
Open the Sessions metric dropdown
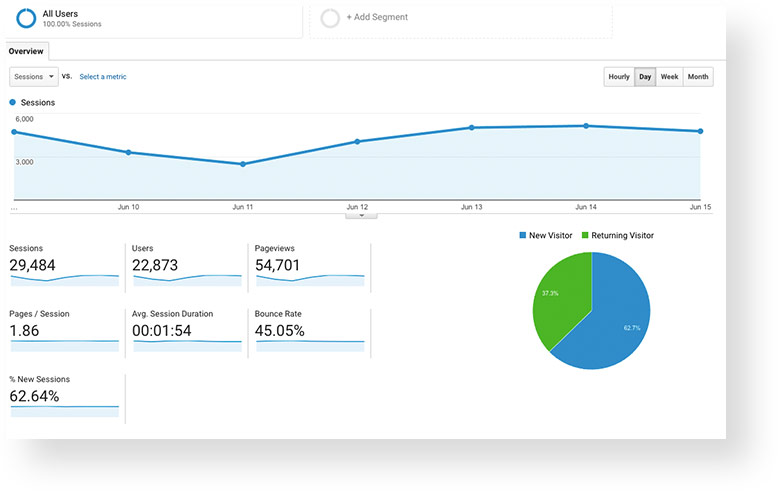[33, 77]
